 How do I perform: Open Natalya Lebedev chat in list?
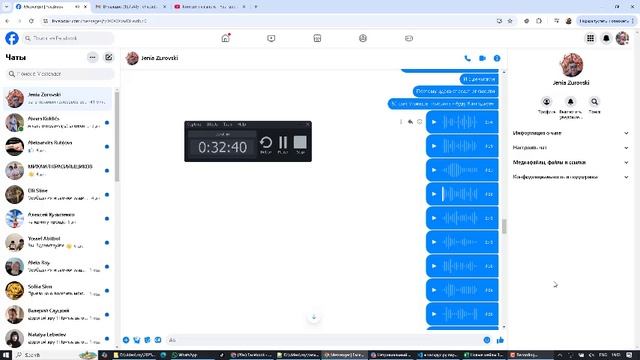(58, 338)
